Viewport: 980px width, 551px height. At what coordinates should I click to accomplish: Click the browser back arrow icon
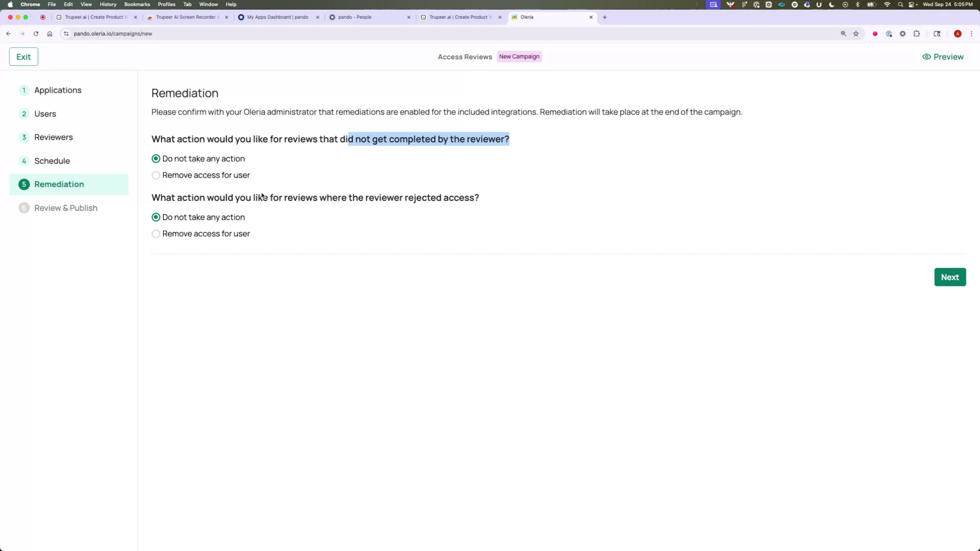point(8,34)
